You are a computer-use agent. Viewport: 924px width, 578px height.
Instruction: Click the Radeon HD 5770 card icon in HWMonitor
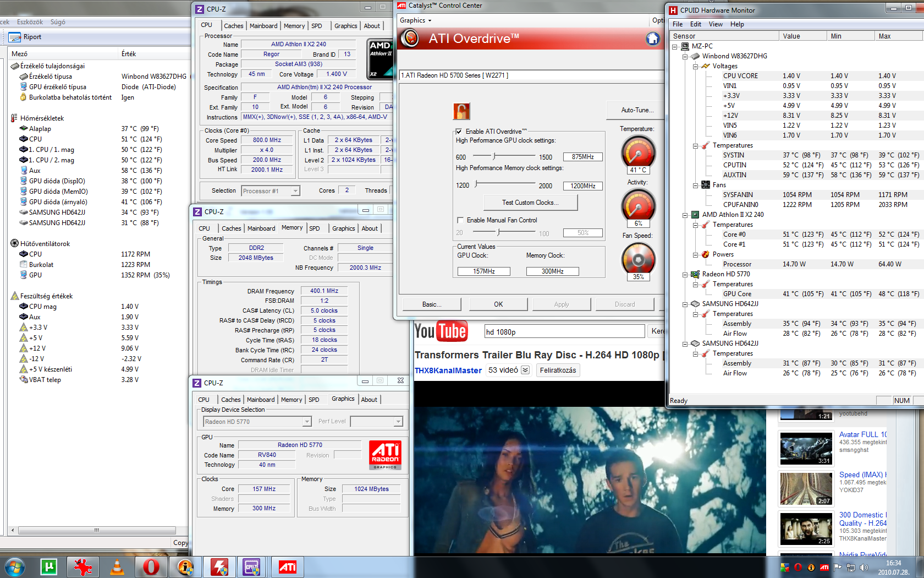pyautogui.click(x=695, y=274)
